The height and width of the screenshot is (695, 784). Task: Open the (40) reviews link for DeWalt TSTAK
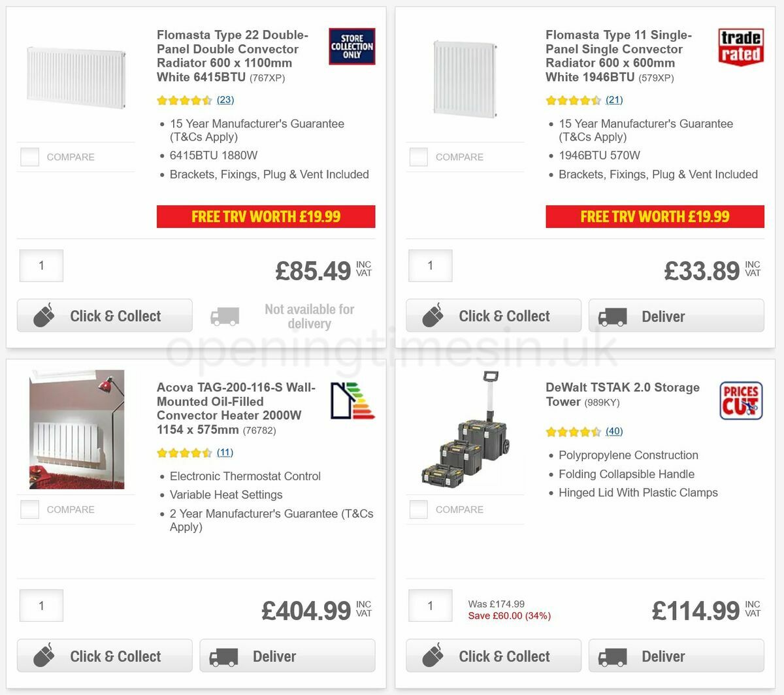pyautogui.click(x=615, y=431)
